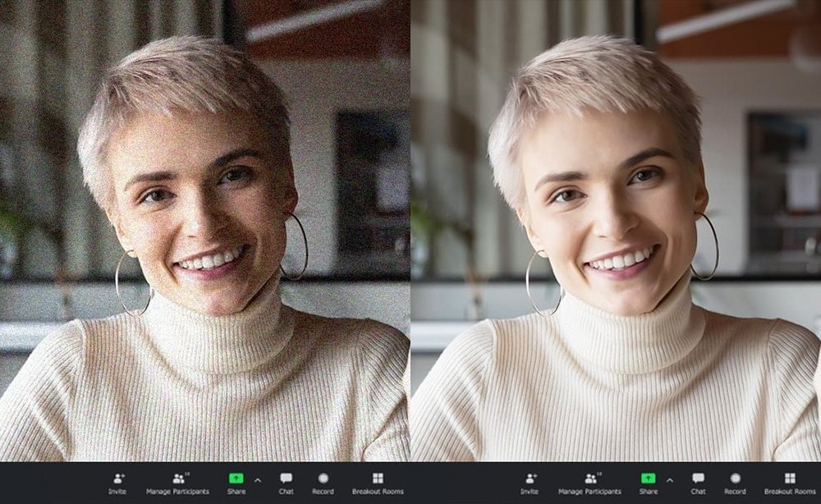
Task: Select the clean right video feed
Action: (616, 230)
